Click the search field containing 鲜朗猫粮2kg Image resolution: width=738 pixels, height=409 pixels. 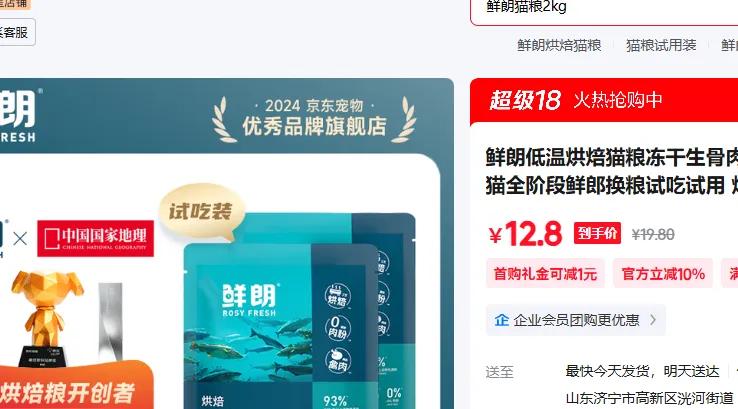604,9
